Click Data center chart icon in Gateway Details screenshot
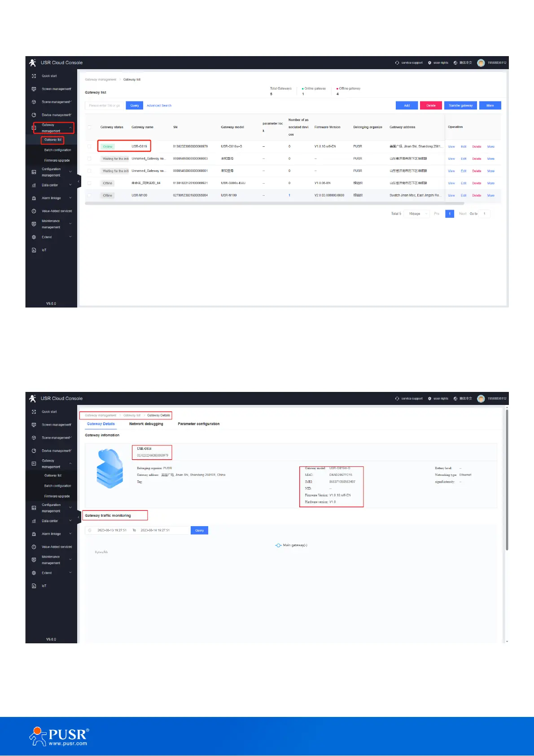Image resolution: width=534 pixels, height=756 pixels. click(x=34, y=521)
